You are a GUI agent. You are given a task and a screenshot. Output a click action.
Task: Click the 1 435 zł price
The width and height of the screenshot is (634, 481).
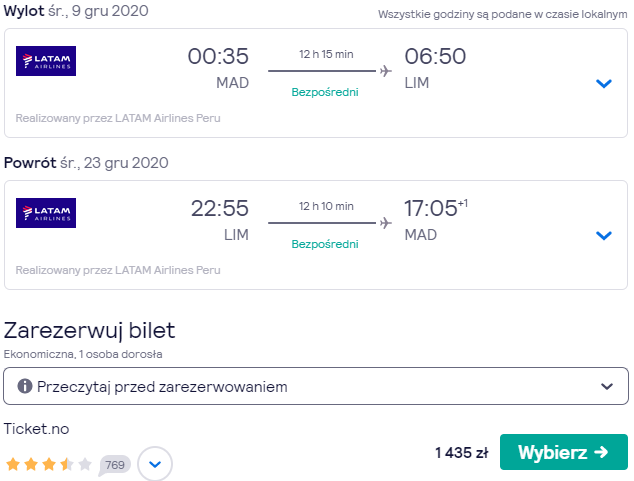coord(462,453)
